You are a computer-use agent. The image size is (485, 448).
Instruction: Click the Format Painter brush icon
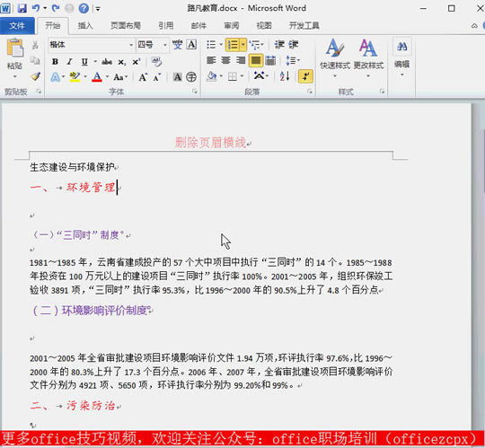[36, 76]
